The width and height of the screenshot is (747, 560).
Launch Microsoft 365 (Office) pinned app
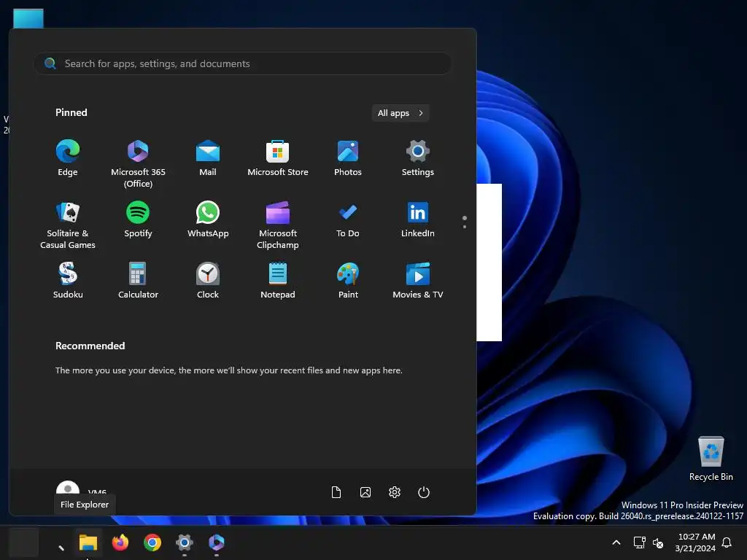pyautogui.click(x=138, y=164)
